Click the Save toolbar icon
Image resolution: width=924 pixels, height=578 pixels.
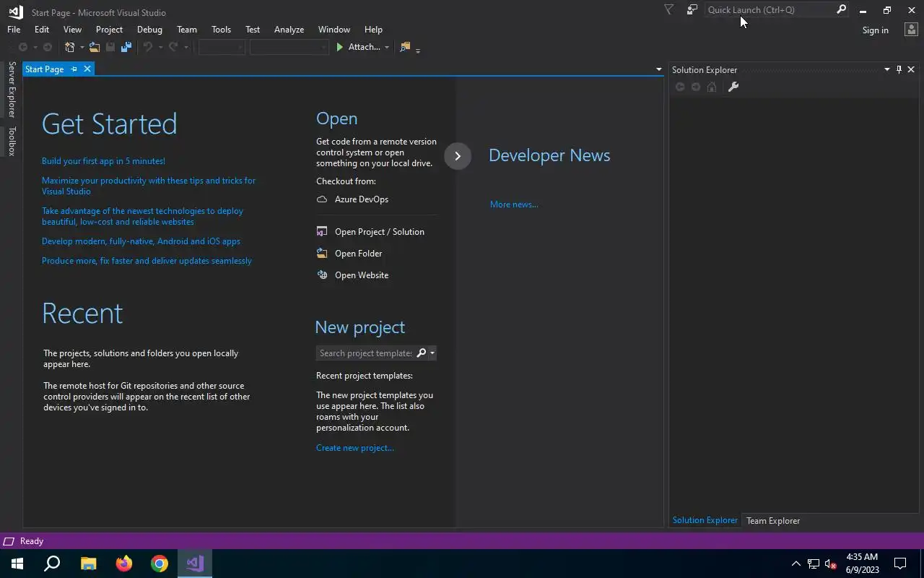(x=110, y=47)
